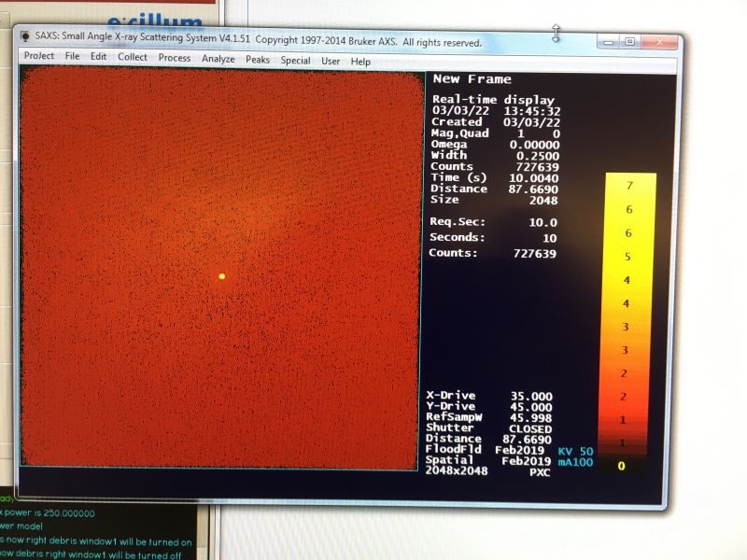The width and height of the screenshot is (747, 560).
Task: Click the User menu
Action: 331,61
